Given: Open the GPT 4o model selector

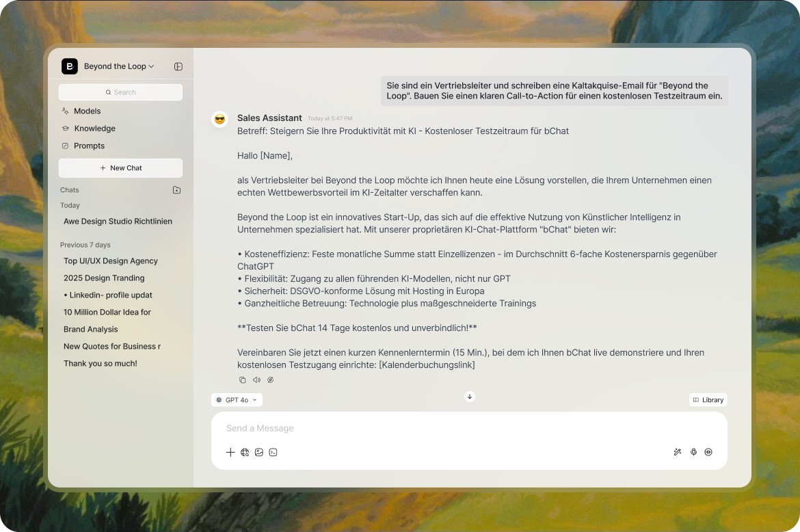Looking at the screenshot, I should (237, 400).
